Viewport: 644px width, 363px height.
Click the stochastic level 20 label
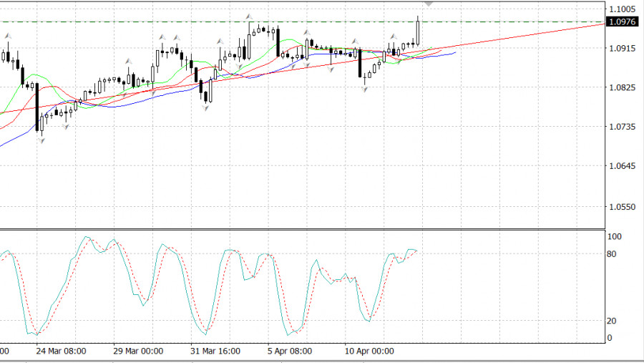click(612, 321)
